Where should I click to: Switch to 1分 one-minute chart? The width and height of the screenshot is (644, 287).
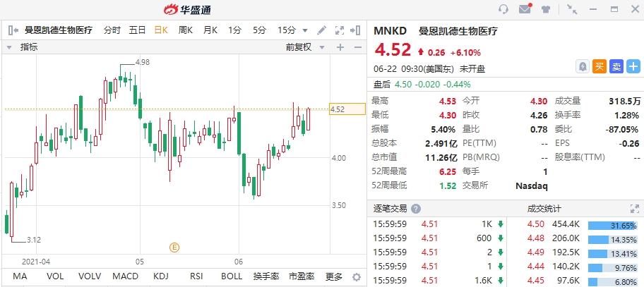click(235, 30)
